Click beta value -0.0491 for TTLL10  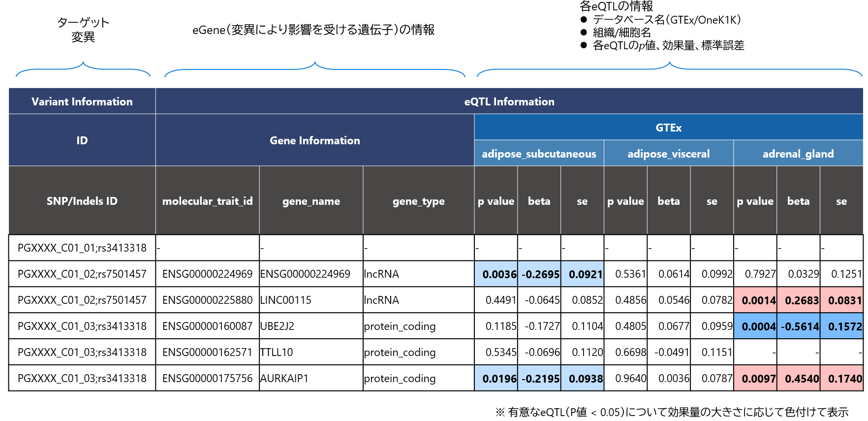(x=669, y=352)
